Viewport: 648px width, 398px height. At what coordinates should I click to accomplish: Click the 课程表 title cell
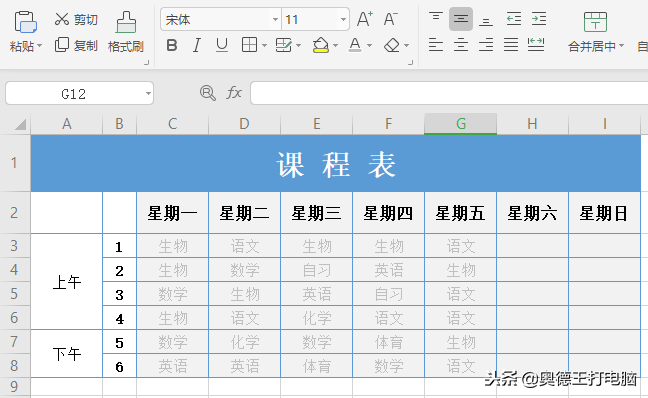click(336, 163)
